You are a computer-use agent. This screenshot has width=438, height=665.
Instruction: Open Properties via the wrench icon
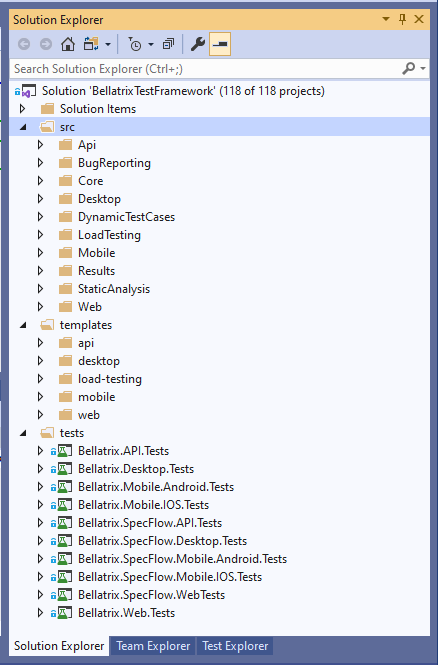pos(198,44)
